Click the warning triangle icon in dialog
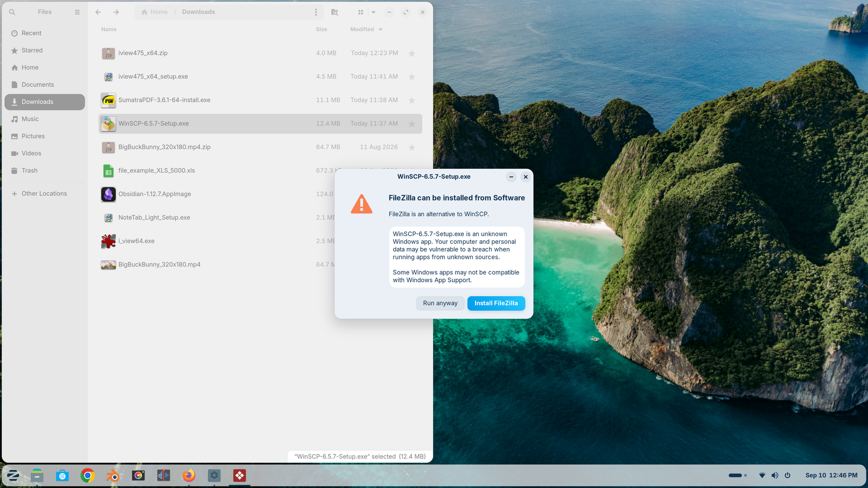868x488 pixels. click(x=361, y=204)
